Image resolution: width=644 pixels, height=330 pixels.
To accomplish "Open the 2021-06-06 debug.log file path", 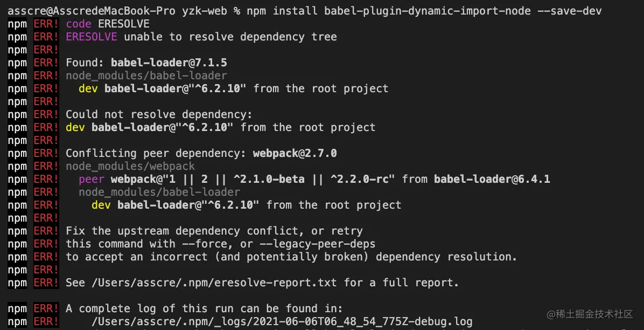I will pos(282,321).
